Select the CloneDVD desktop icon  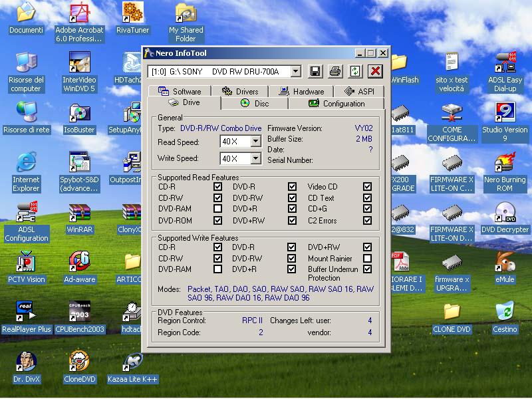click(79, 368)
